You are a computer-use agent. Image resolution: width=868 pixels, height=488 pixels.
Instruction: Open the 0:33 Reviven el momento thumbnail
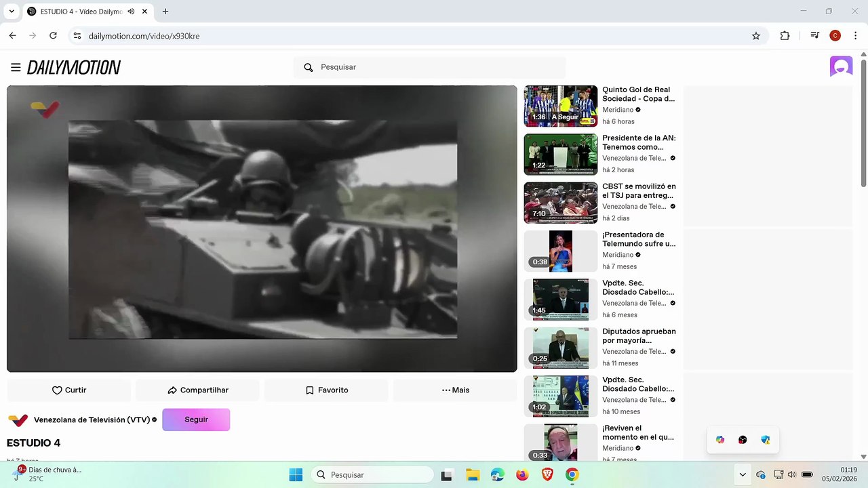561,442
